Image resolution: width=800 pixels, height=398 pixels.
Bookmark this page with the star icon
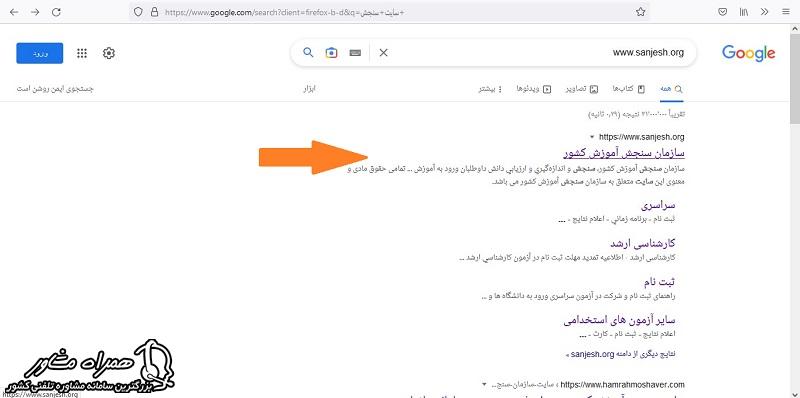[641, 12]
